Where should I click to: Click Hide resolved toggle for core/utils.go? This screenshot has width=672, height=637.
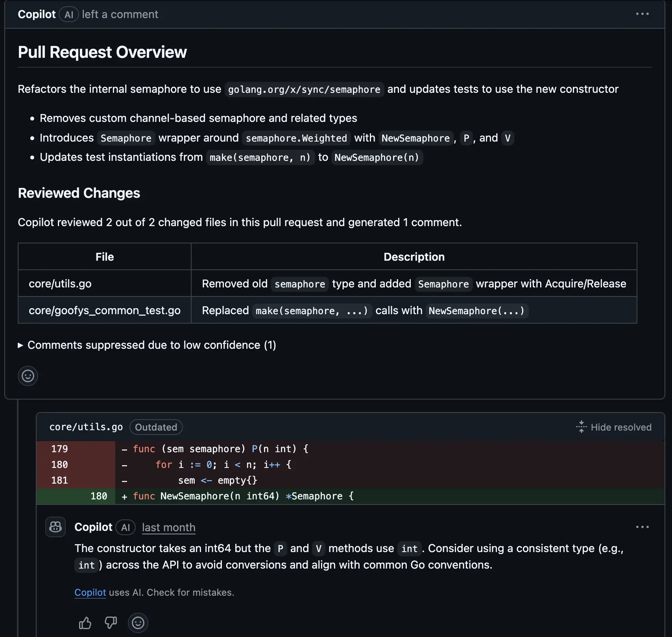[x=613, y=427]
